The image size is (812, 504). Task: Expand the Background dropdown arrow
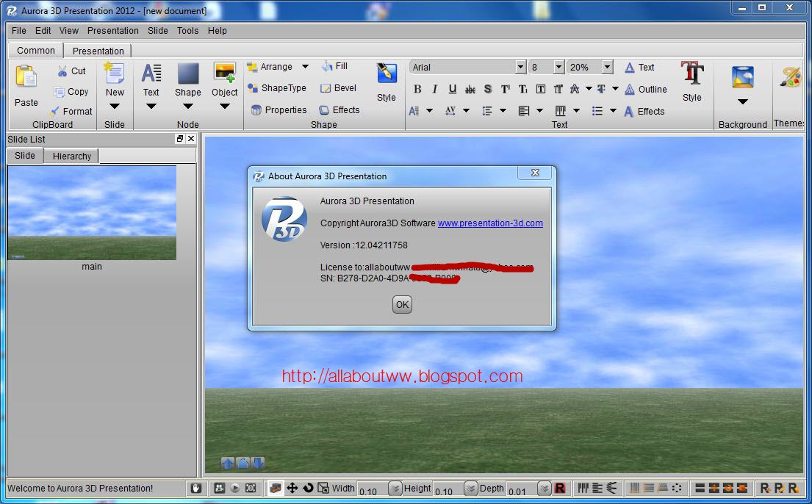tap(743, 101)
